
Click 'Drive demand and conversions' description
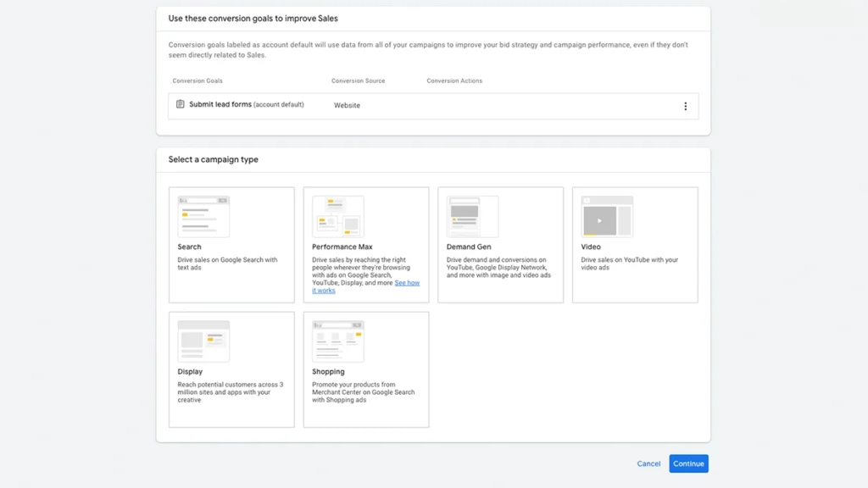pyautogui.click(x=498, y=267)
